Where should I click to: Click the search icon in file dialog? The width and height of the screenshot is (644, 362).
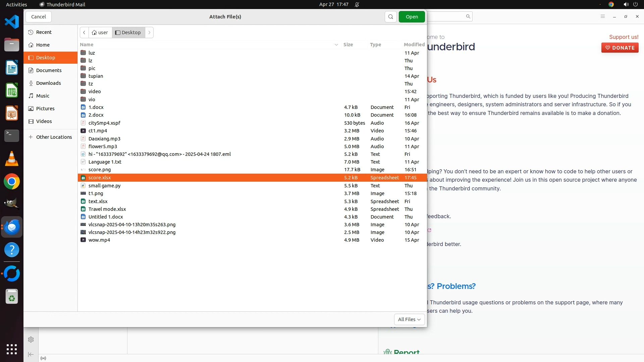(x=390, y=17)
